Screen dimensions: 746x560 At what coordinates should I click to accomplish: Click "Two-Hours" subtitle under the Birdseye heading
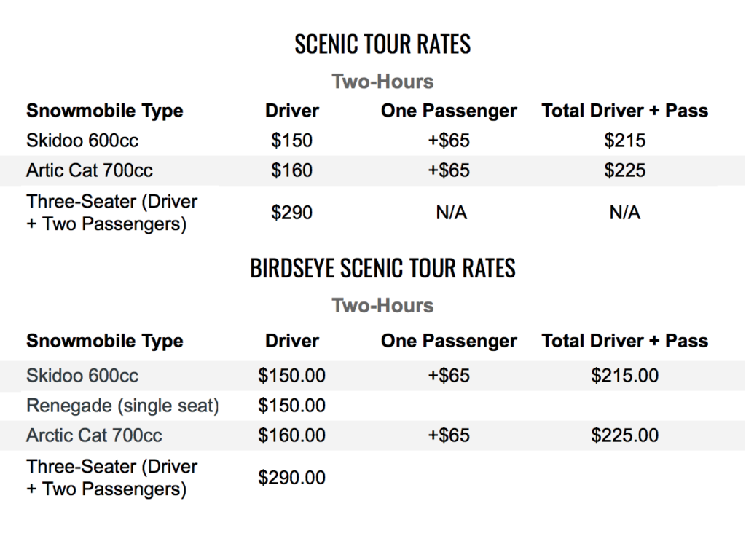(x=382, y=305)
